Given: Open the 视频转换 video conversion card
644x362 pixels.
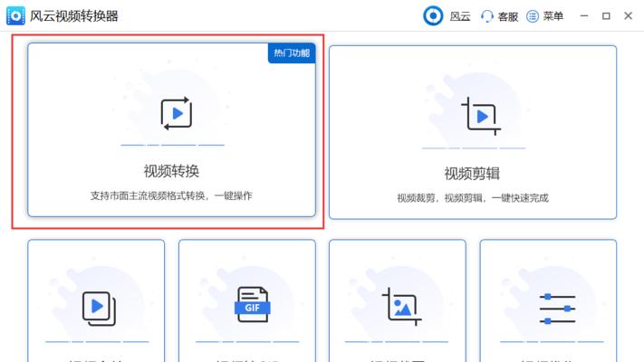Looking at the screenshot, I should tap(172, 129).
